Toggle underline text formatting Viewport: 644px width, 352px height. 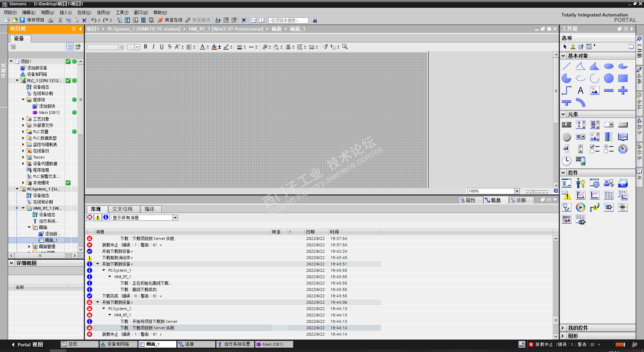tap(162, 47)
